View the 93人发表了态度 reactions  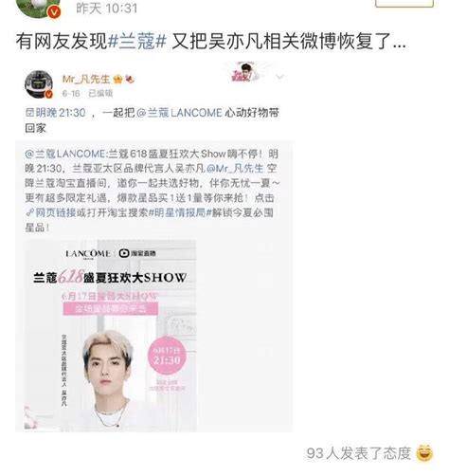(x=359, y=453)
